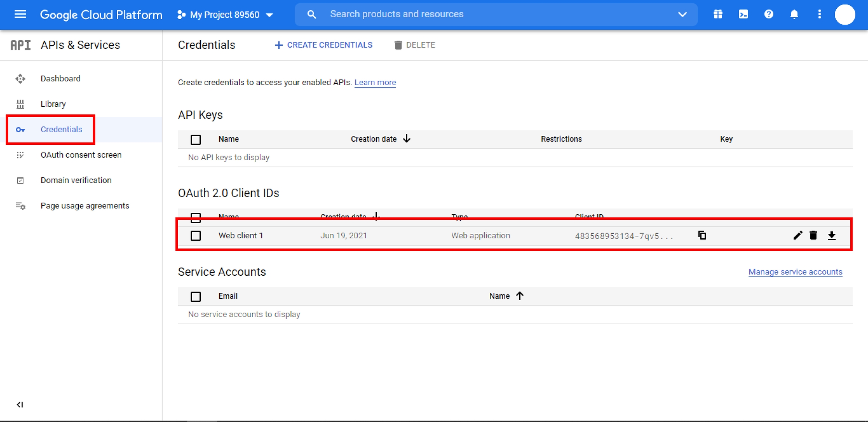Edit Web client 1 with pencil icon
The image size is (868, 422).
click(x=798, y=235)
